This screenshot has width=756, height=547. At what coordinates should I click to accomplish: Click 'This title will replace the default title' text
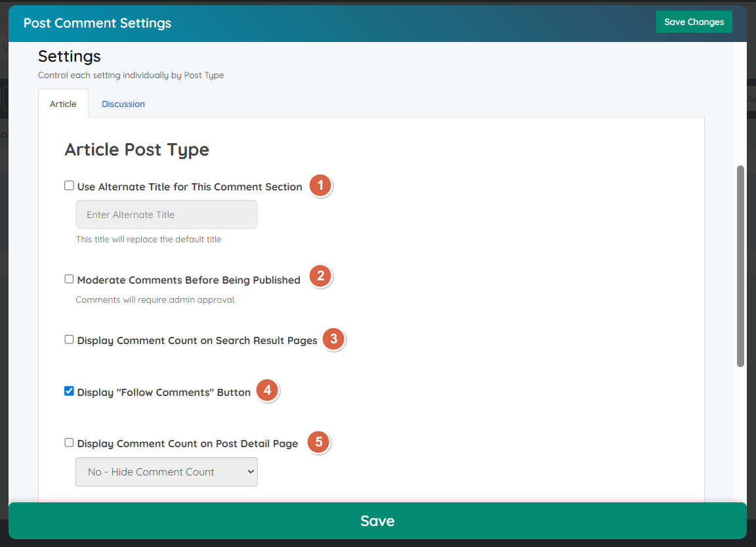tap(148, 239)
